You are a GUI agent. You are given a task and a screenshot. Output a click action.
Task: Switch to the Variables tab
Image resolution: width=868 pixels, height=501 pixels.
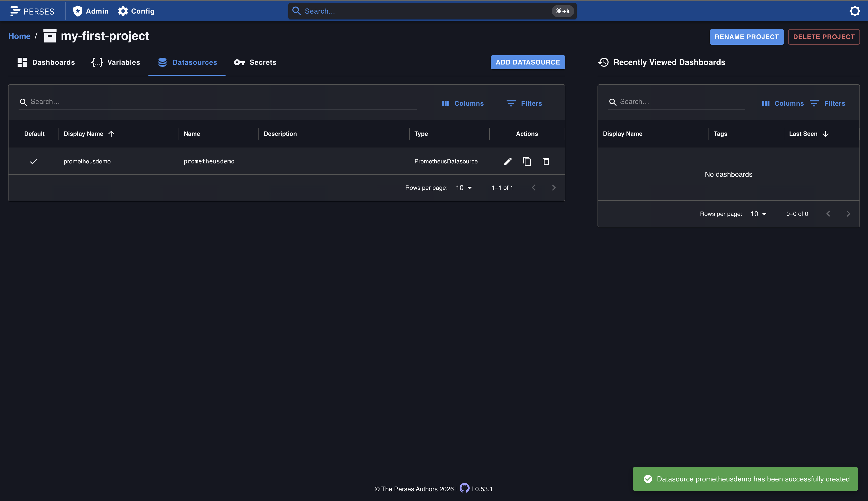[x=115, y=62]
